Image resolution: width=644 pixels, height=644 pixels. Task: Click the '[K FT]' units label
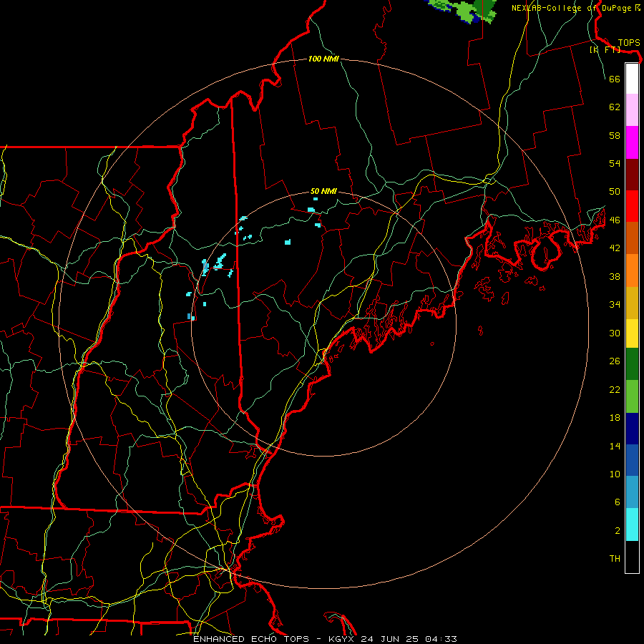coord(605,49)
